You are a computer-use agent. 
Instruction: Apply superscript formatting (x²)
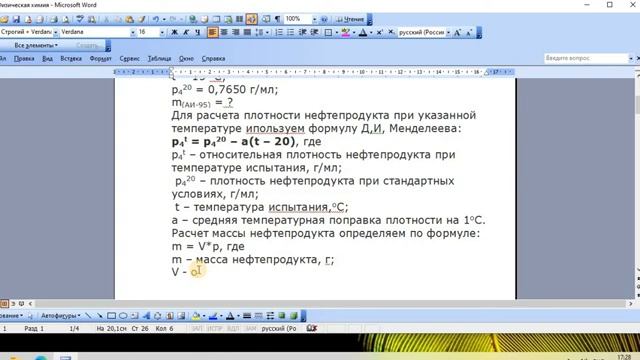pos(380,32)
